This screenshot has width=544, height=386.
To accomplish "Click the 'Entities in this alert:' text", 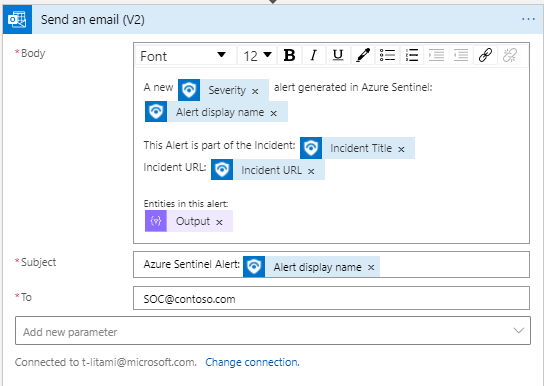I will (186, 204).
